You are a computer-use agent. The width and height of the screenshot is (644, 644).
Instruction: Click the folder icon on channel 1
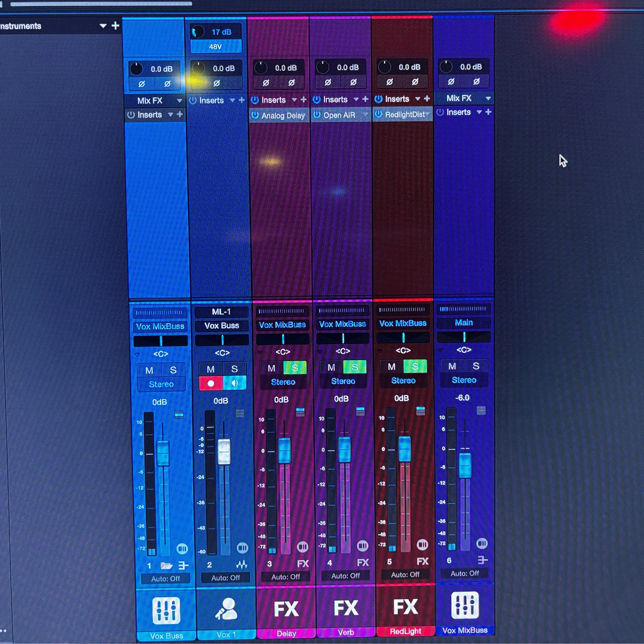tap(166, 566)
